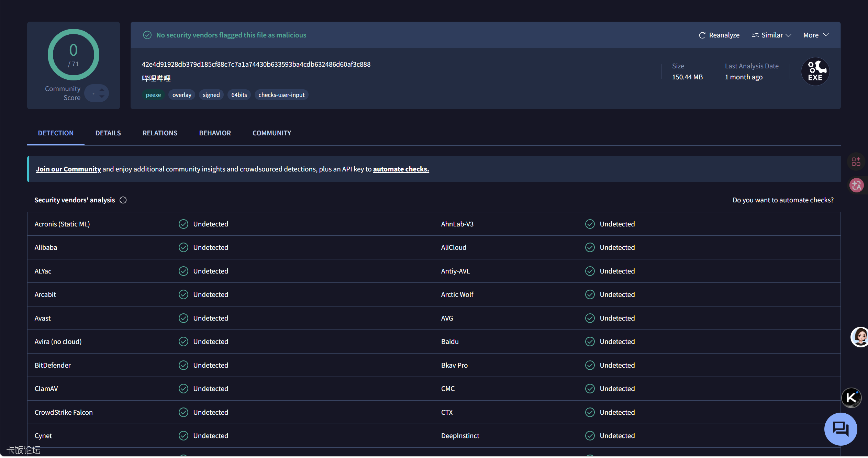Click the 150.44 MB size value
This screenshot has height=458, width=868.
[x=687, y=77]
